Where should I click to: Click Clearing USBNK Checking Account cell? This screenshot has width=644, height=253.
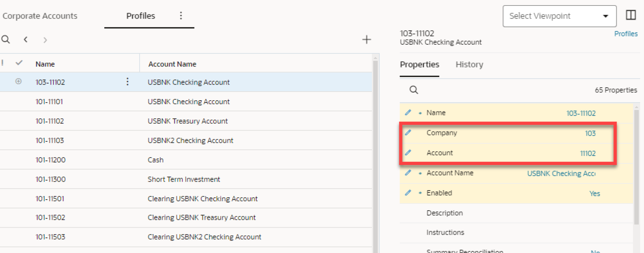203,199
